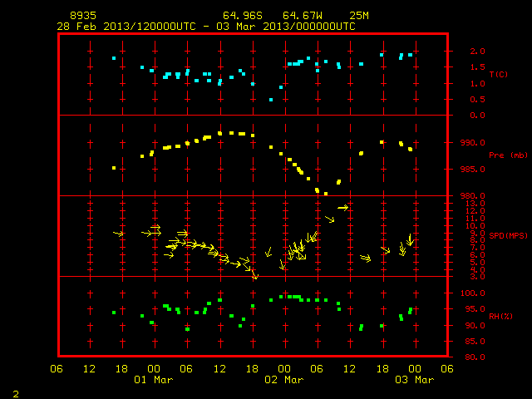Select the 02 Mar date label
Image resolution: width=532 pixels, height=399 pixels.
[284, 380]
